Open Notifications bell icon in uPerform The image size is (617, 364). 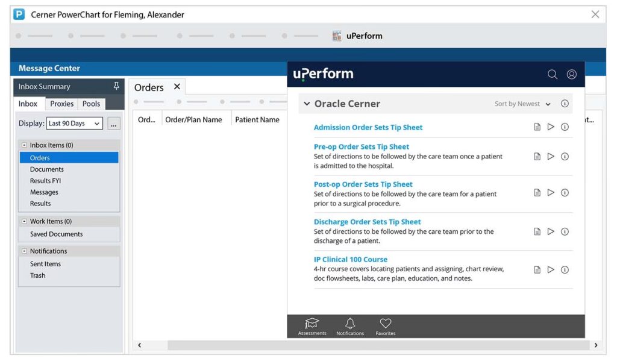point(349,324)
